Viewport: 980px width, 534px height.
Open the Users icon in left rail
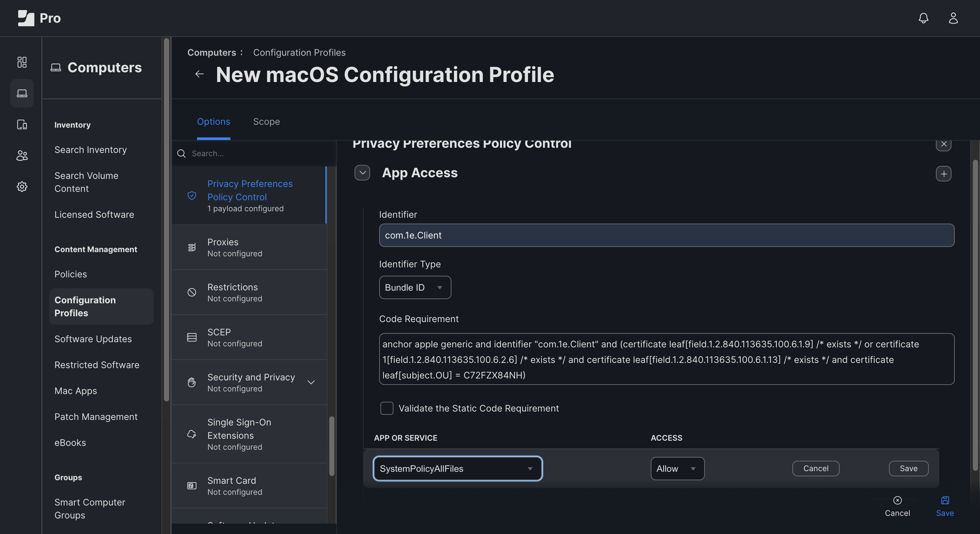click(x=22, y=156)
